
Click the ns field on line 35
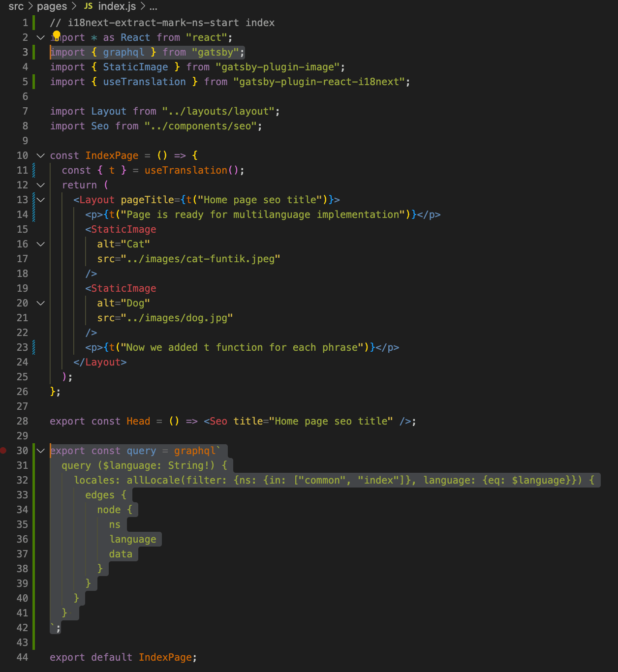point(115,524)
